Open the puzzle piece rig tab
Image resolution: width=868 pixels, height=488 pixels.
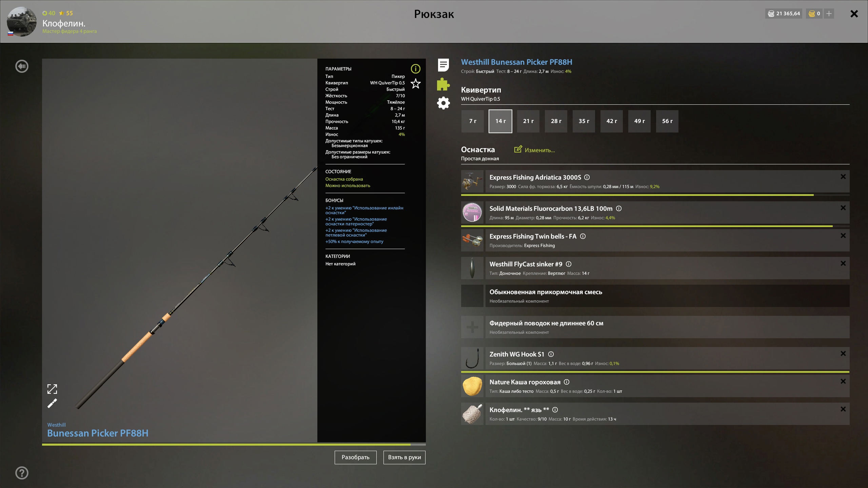[443, 84]
